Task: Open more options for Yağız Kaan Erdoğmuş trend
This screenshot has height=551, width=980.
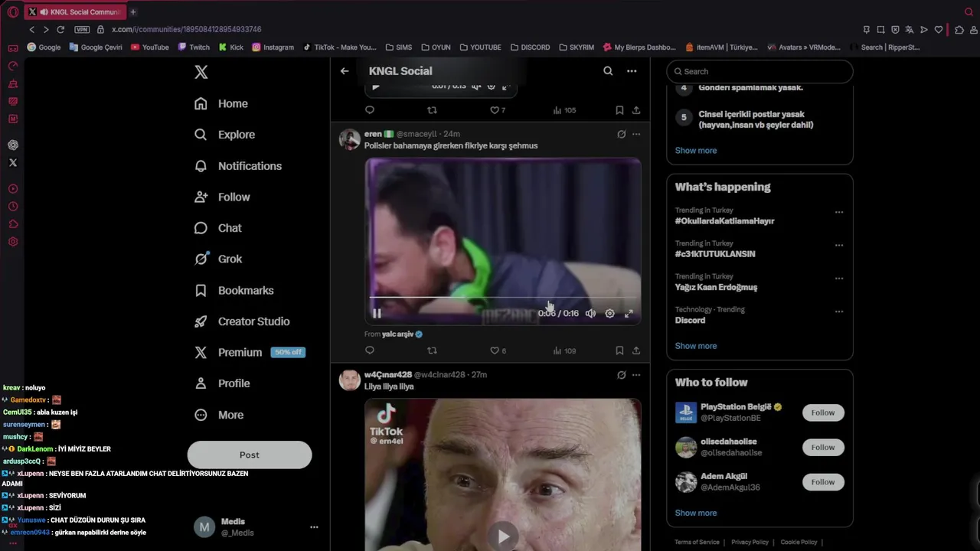Action: pyautogui.click(x=839, y=279)
